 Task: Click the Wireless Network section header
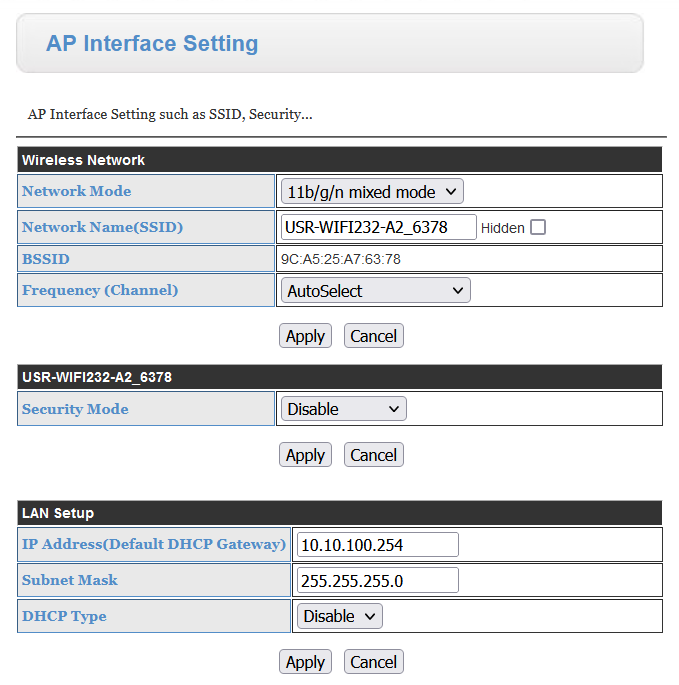[340, 160]
